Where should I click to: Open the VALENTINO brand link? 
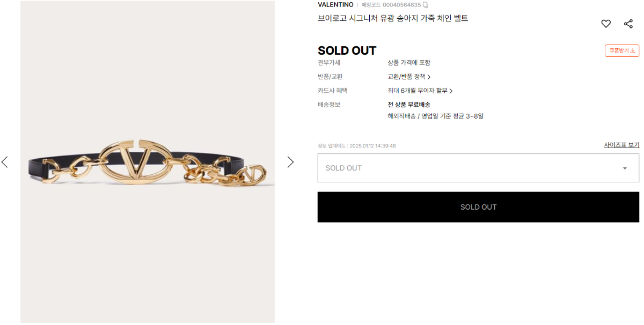coord(335,5)
